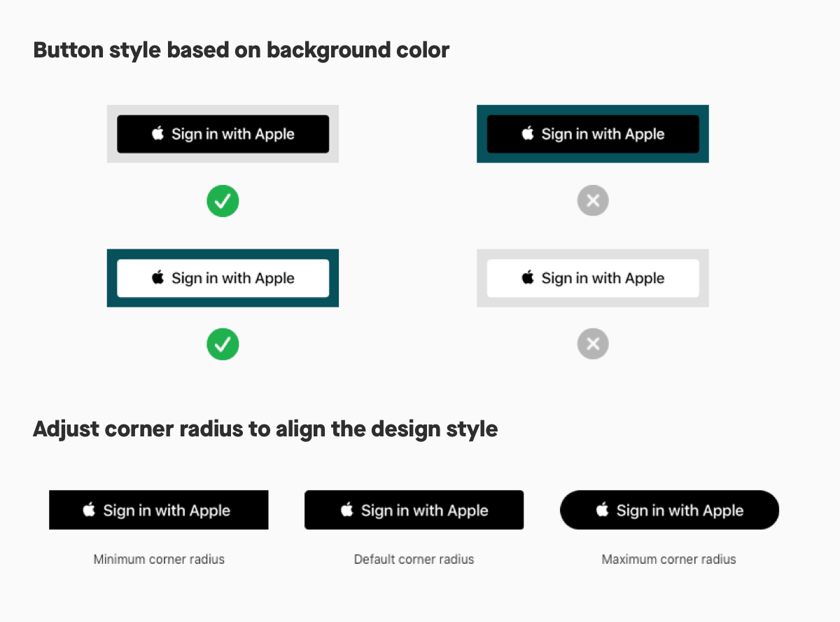The image size is (840, 622).
Task: Click the green checkmark under the black button example
Action: pyautogui.click(x=223, y=201)
